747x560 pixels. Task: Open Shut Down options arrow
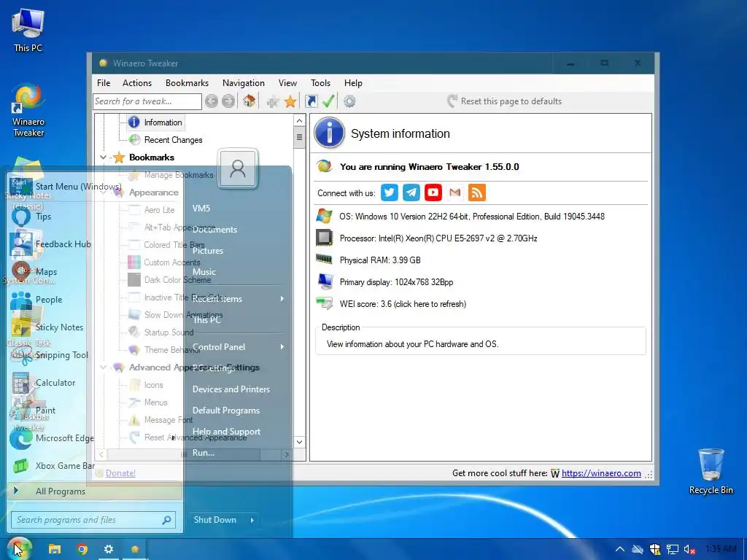tap(252, 520)
